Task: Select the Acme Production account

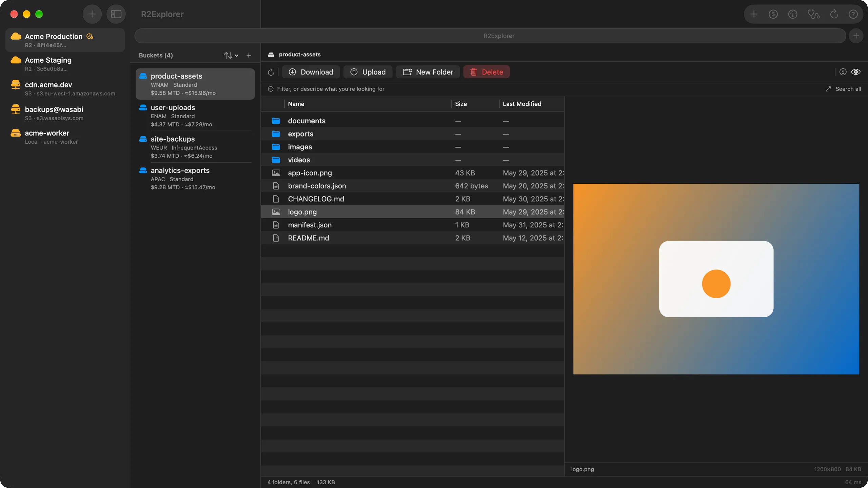Action: (65, 40)
